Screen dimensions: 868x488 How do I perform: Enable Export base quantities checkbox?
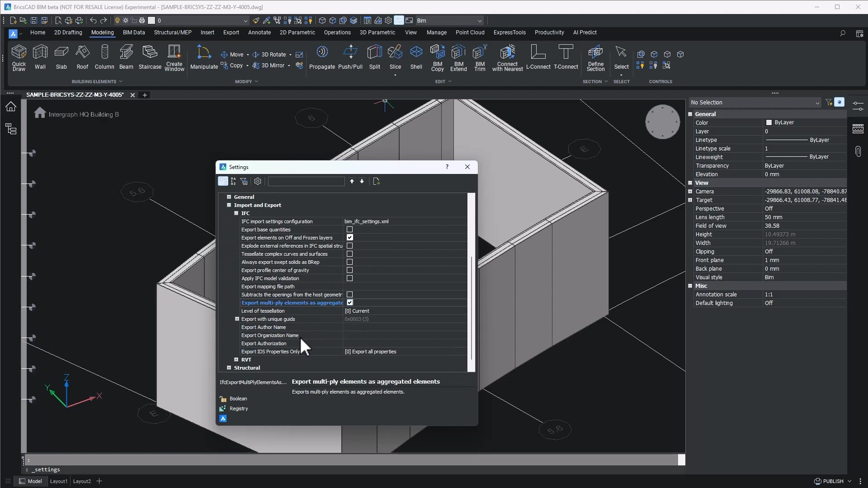point(349,230)
